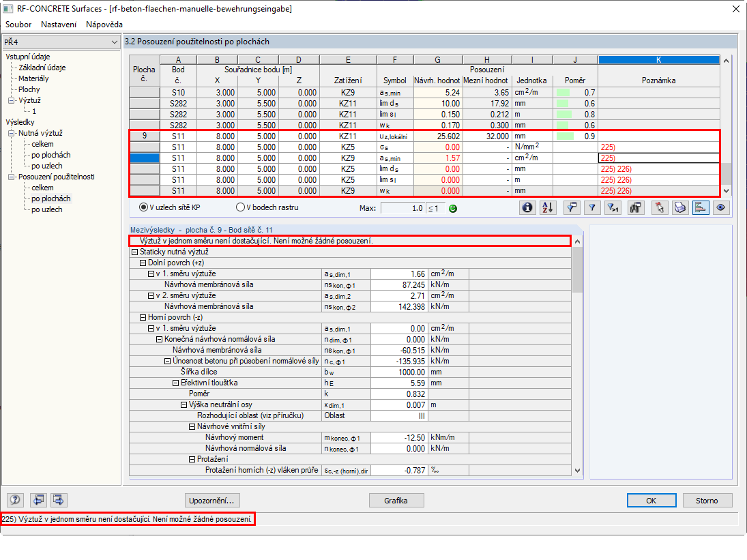Confirm with the OK button

click(x=651, y=501)
